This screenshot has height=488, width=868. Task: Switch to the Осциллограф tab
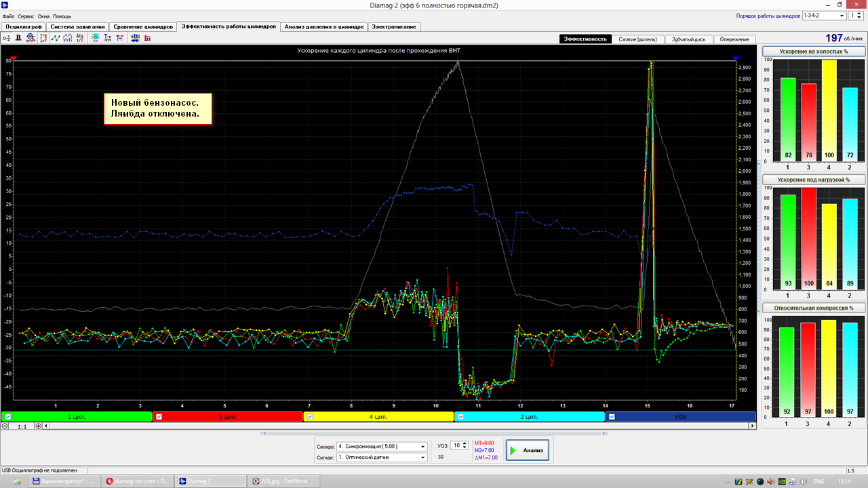(24, 26)
